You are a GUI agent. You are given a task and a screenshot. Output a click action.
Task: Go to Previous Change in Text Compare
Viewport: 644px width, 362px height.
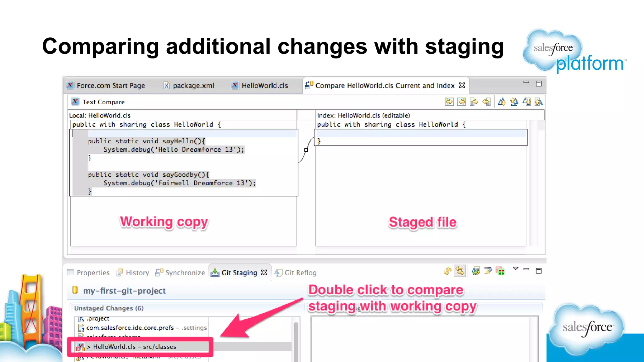[538, 102]
